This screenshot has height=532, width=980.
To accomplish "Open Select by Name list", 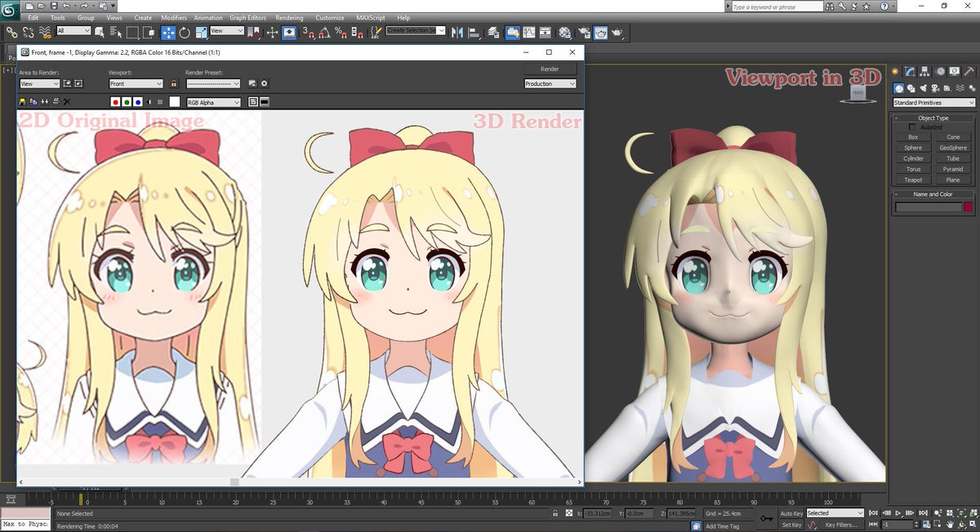I will (115, 32).
